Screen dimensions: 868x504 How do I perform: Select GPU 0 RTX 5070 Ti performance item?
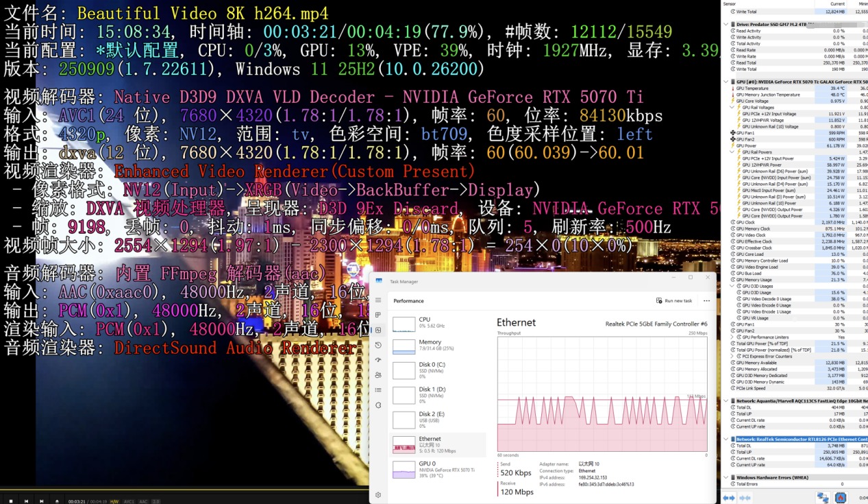438,469
